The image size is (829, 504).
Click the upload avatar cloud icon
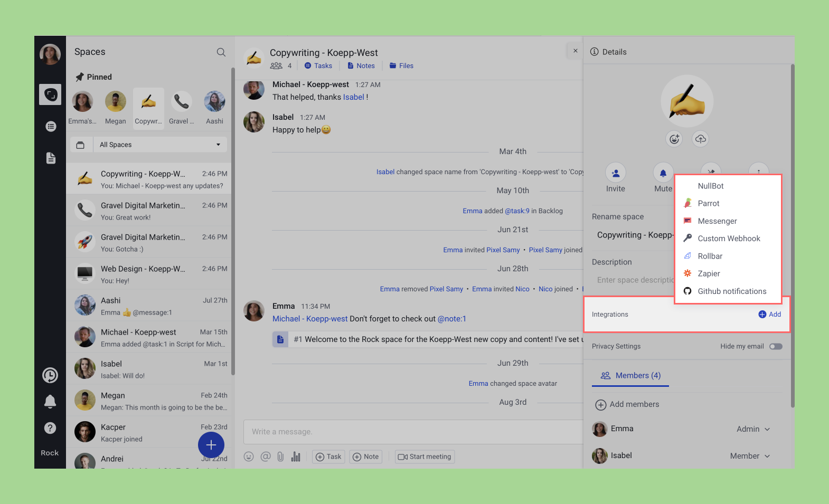pyautogui.click(x=700, y=139)
